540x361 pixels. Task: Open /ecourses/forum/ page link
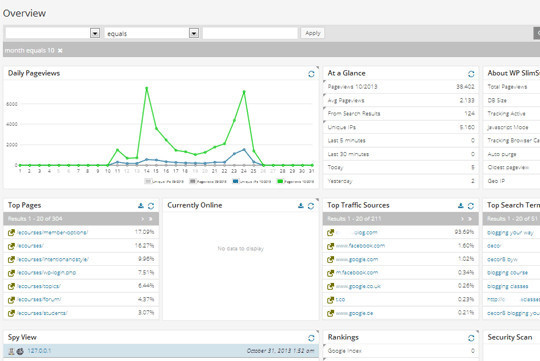pyautogui.click(x=39, y=300)
